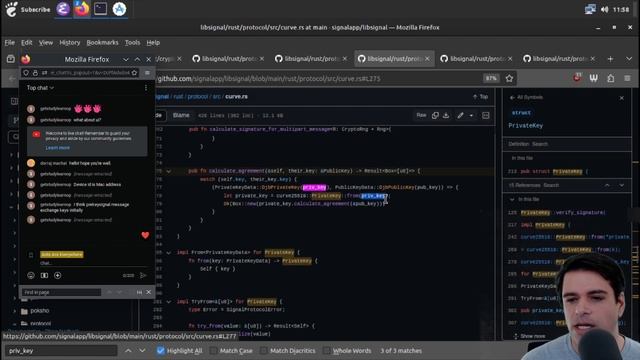Click the red uBlock extension icon
This screenshot has height=360, width=640.
click(577, 78)
